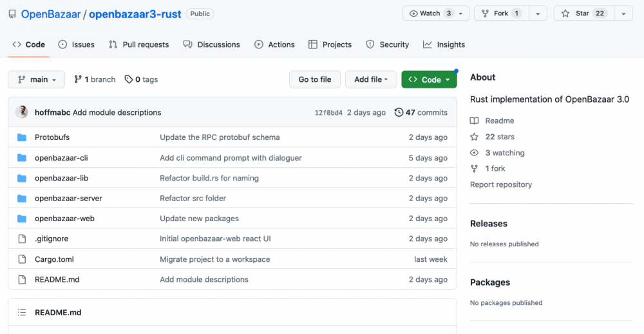Click the README.md table of contents icon
Image resolution: width=644 pixels, height=334 pixels.
[x=22, y=313]
